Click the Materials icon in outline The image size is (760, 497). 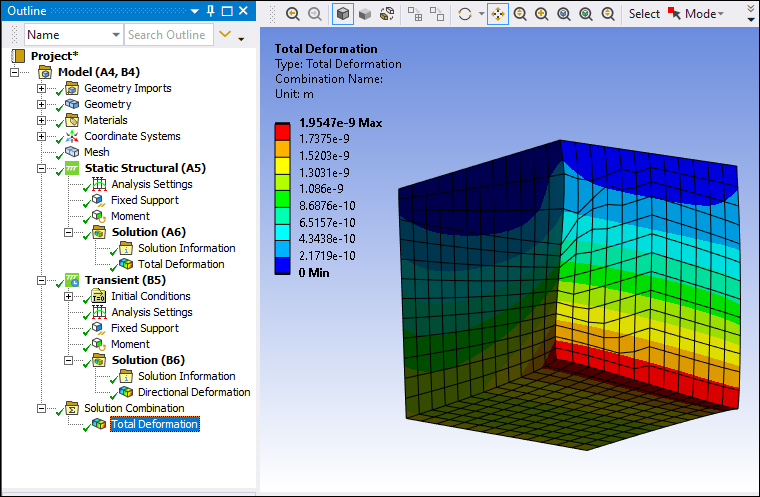[x=72, y=120]
